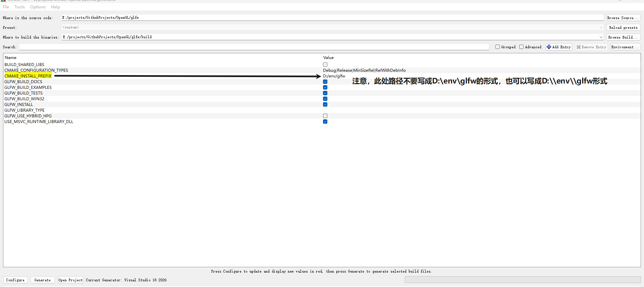The height and width of the screenshot is (287, 644).
Task: Click the Search input field
Action: click(254, 47)
